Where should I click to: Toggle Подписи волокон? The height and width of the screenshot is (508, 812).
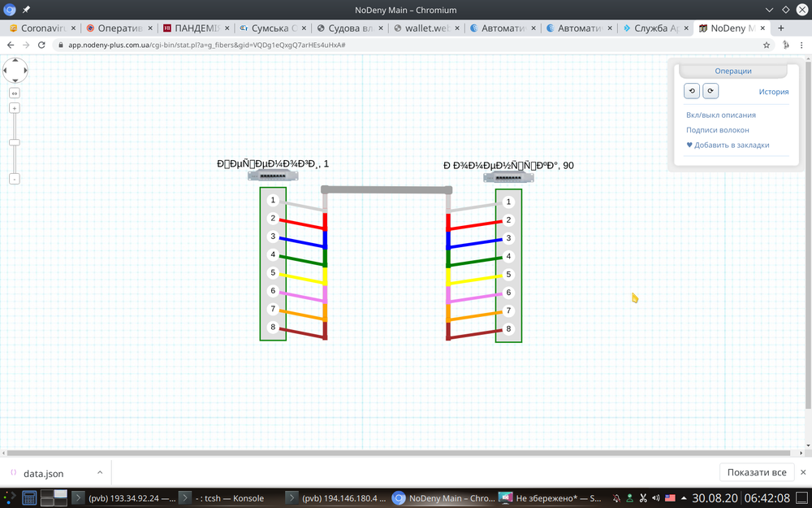718,129
